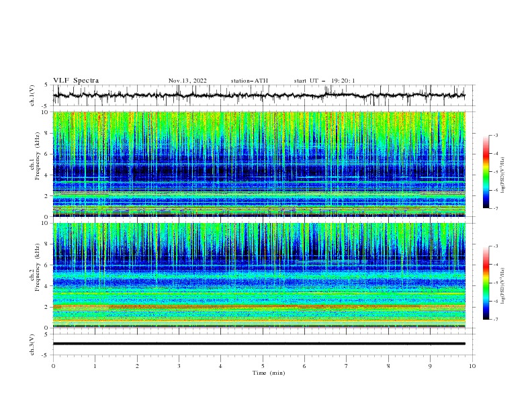The height and width of the screenshot is (411, 532).
Task: Click the "5" tick on the time axis
Action: pyautogui.click(x=263, y=366)
